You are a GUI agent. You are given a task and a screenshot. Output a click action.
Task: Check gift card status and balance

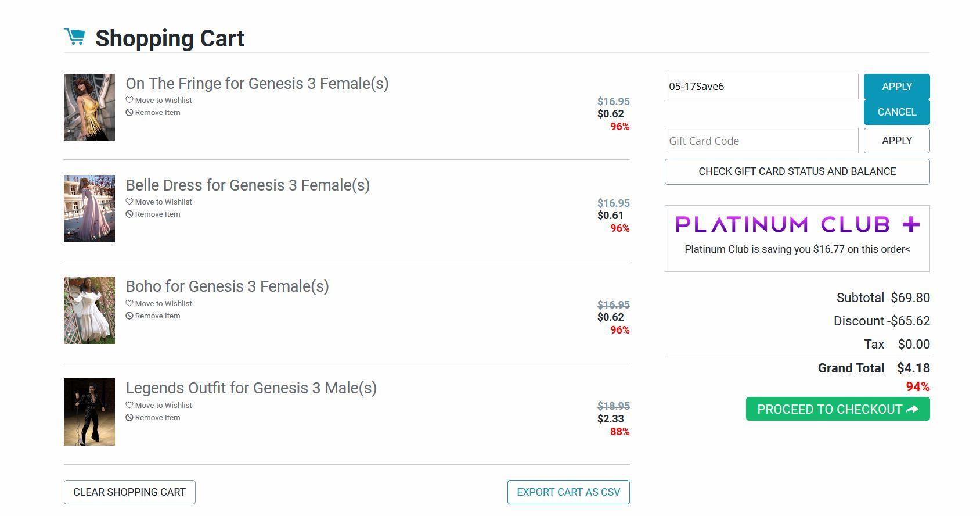click(x=797, y=171)
